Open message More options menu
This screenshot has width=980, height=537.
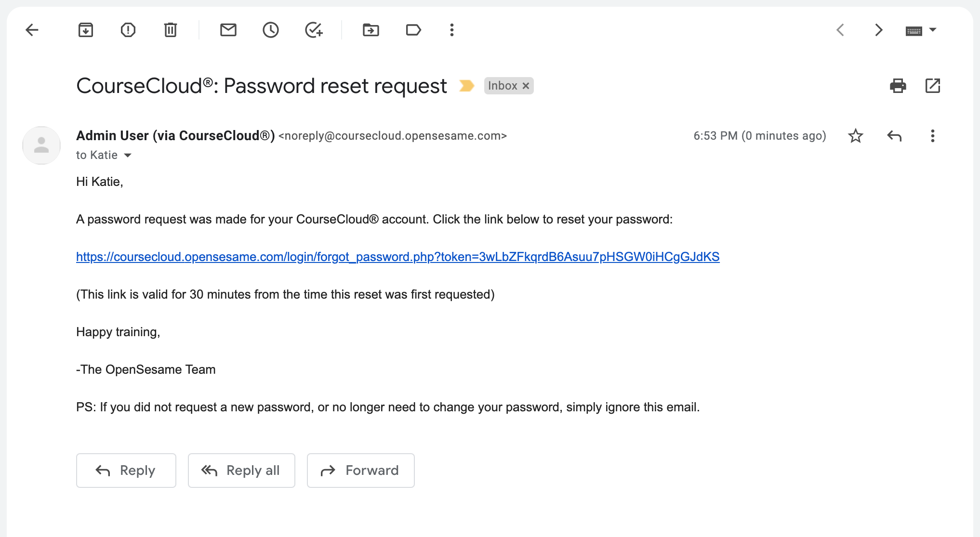coord(933,136)
